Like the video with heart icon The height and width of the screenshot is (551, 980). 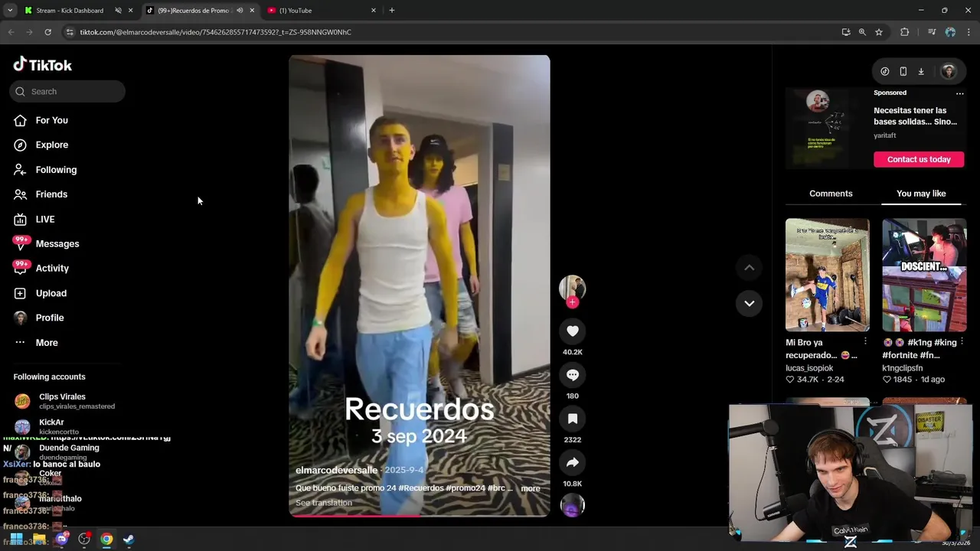click(x=572, y=331)
